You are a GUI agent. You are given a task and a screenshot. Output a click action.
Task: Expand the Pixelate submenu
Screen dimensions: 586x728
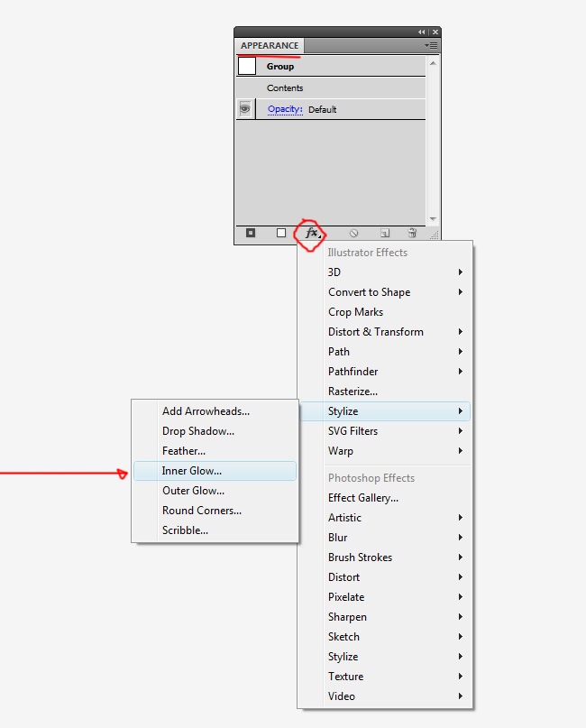pos(385,597)
